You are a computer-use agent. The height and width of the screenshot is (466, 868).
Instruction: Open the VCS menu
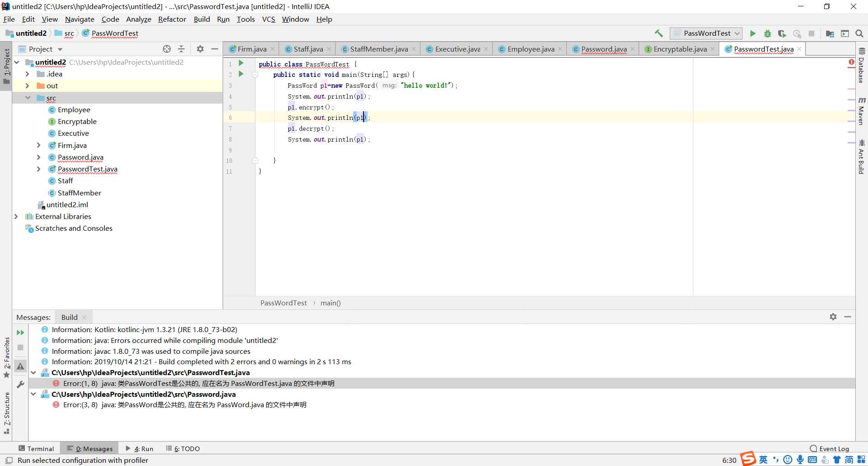[x=269, y=19]
